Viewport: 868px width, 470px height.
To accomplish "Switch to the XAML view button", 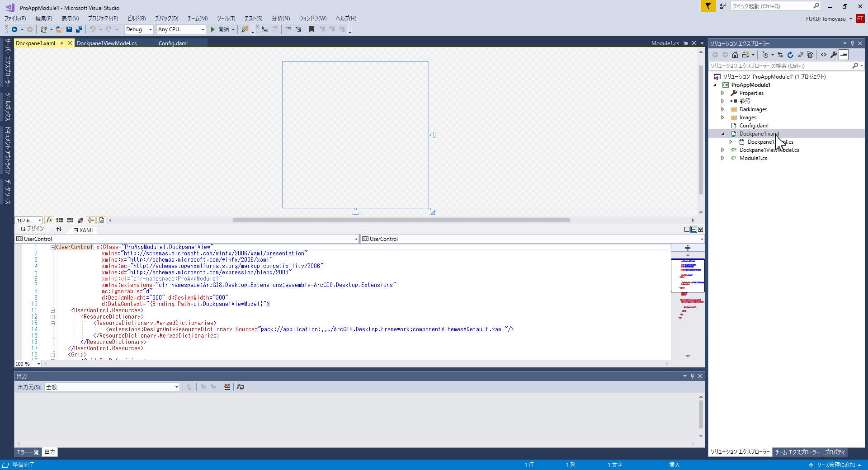I will (x=84, y=230).
